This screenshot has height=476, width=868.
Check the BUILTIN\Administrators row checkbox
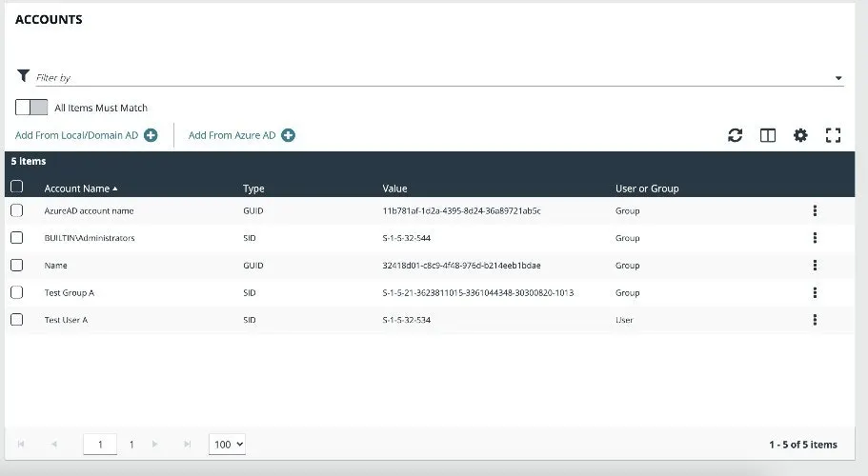[16, 238]
